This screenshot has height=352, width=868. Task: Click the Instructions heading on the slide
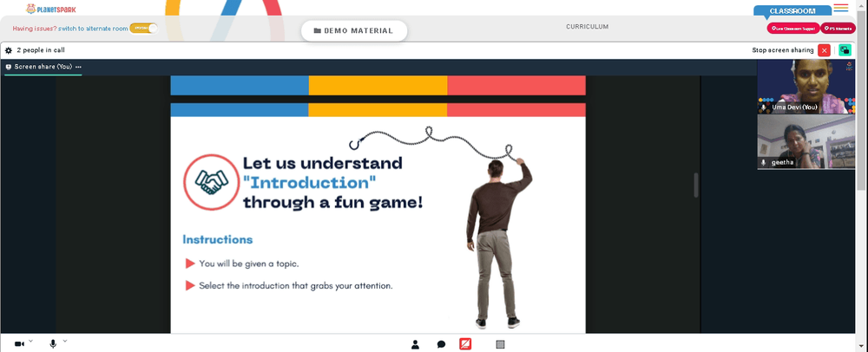tap(218, 240)
